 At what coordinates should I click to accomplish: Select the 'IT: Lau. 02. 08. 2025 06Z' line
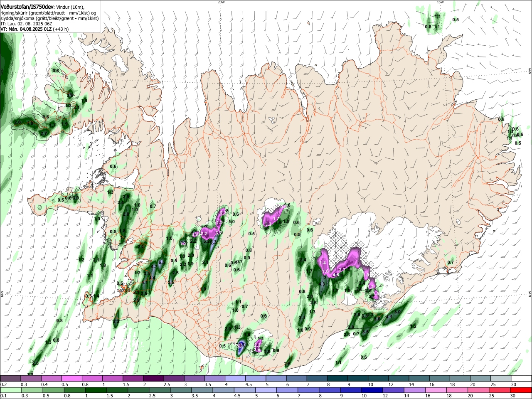(x=26, y=24)
